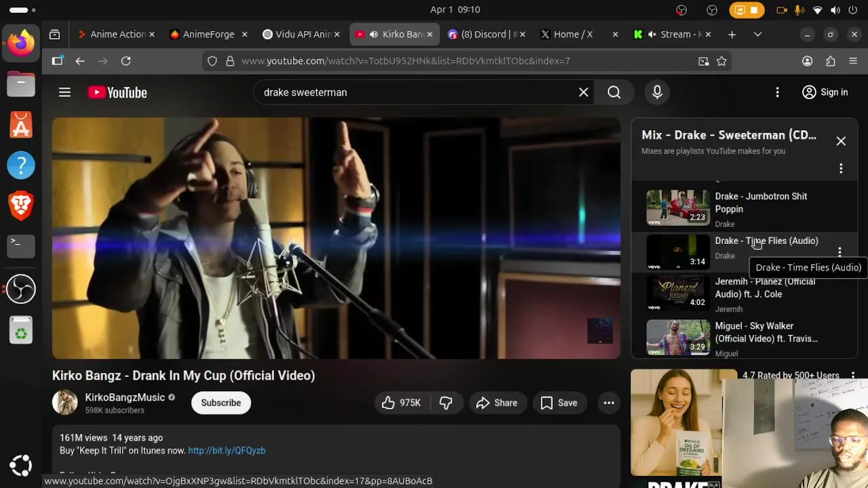Open a new browser tab
The width and height of the screenshot is (868, 488).
[732, 34]
